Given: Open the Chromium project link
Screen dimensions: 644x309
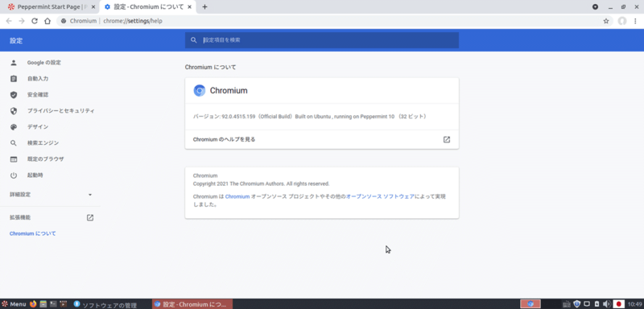Looking at the screenshot, I should tap(237, 196).
